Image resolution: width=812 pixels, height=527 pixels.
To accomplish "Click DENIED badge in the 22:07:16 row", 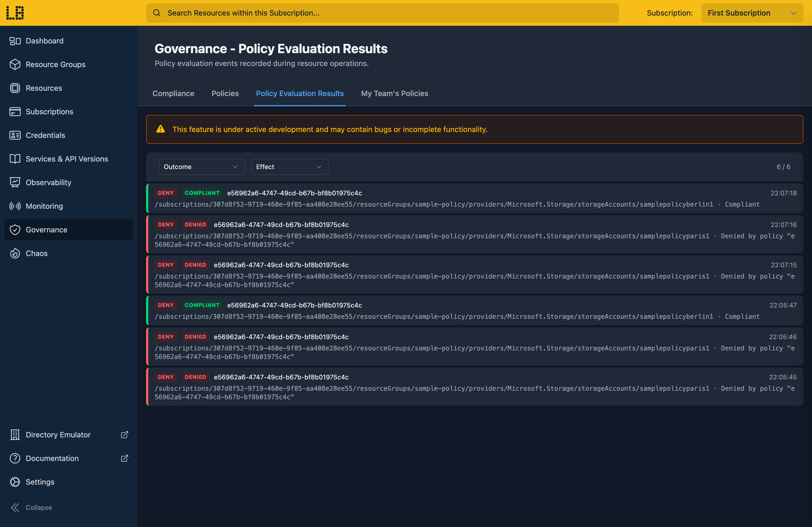I will pos(195,225).
